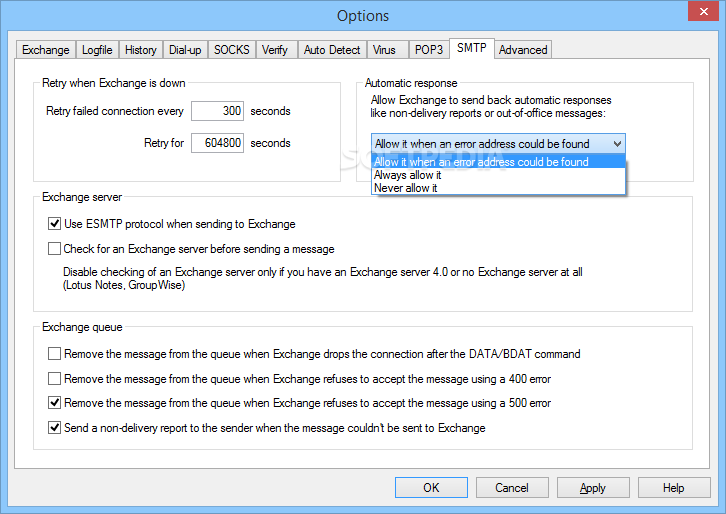726x514 pixels.
Task: Enable Check for an Exchange server before sending
Action: [x=54, y=249]
